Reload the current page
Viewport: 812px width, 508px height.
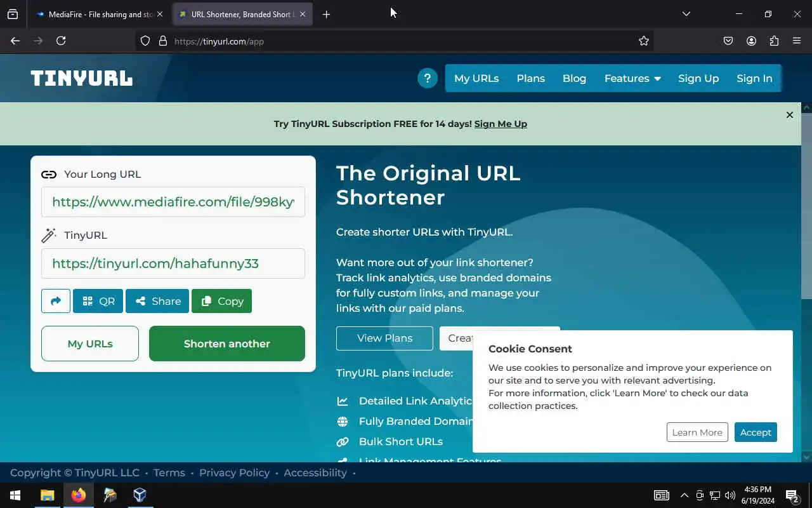61,41
